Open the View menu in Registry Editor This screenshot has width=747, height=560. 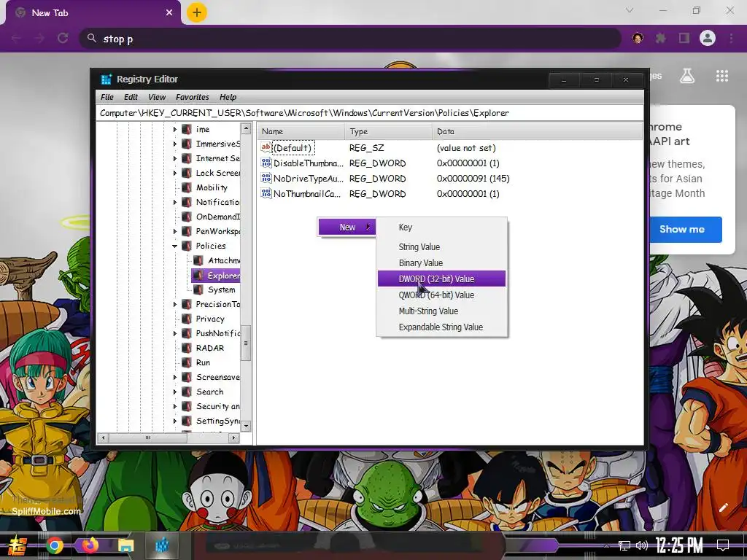157,97
